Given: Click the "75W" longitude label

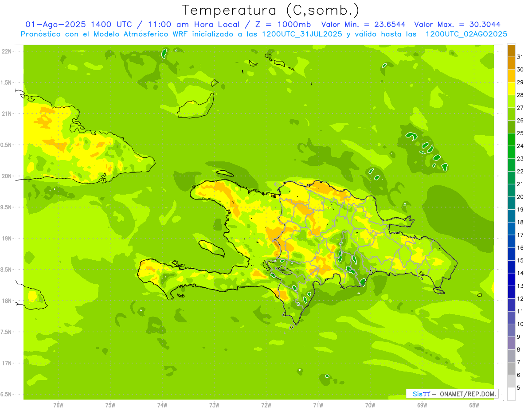Looking at the screenshot, I should pos(110,405).
